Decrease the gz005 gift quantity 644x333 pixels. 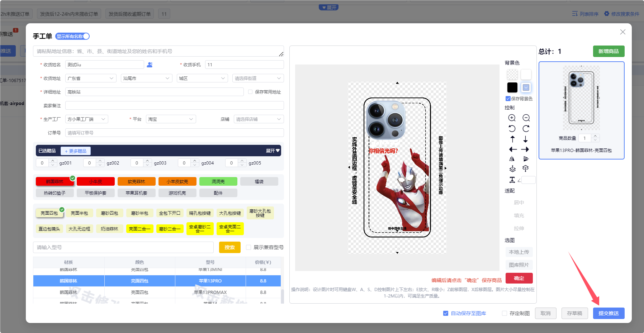click(x=242, y=165)
